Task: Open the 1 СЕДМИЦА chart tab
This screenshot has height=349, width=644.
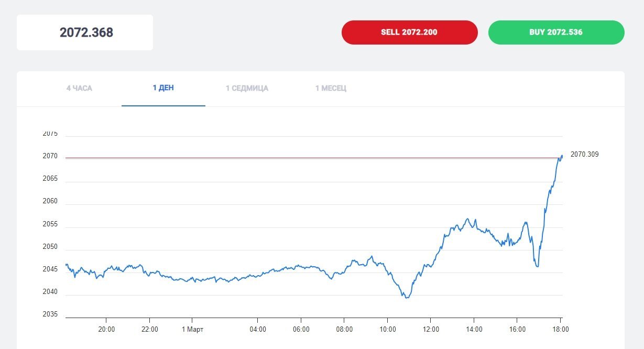Action: (x=247, y=88)
